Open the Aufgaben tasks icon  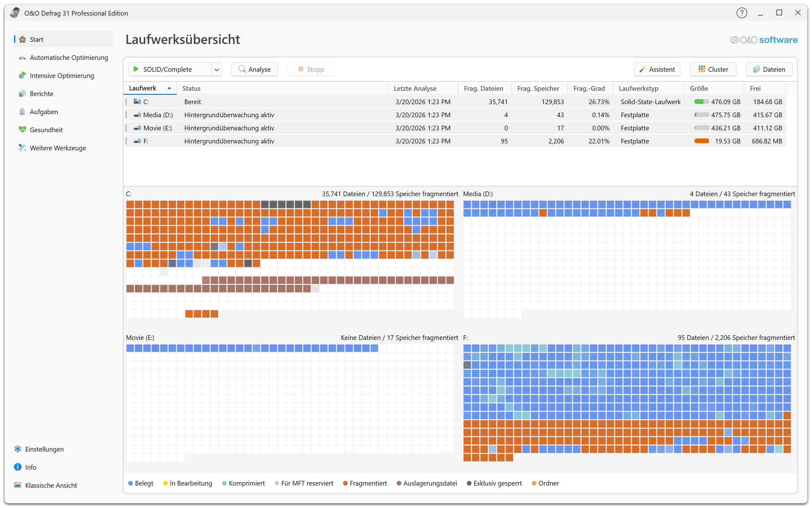coord(22,112)
